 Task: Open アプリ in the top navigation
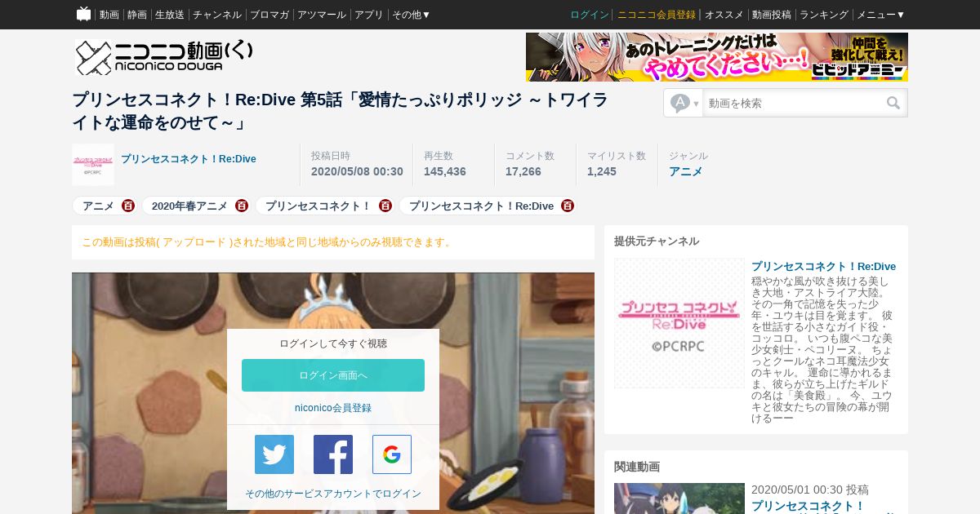369,15
